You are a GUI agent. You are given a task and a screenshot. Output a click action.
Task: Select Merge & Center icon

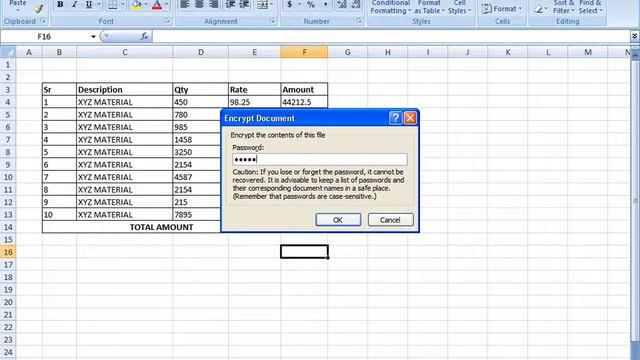(262, 4)
